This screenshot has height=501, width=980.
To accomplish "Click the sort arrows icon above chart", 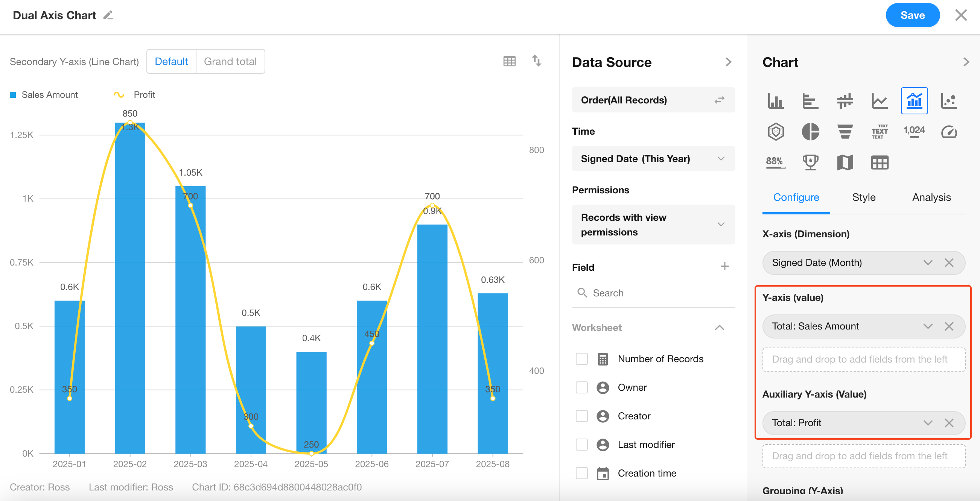I will (x=536, y=61).
